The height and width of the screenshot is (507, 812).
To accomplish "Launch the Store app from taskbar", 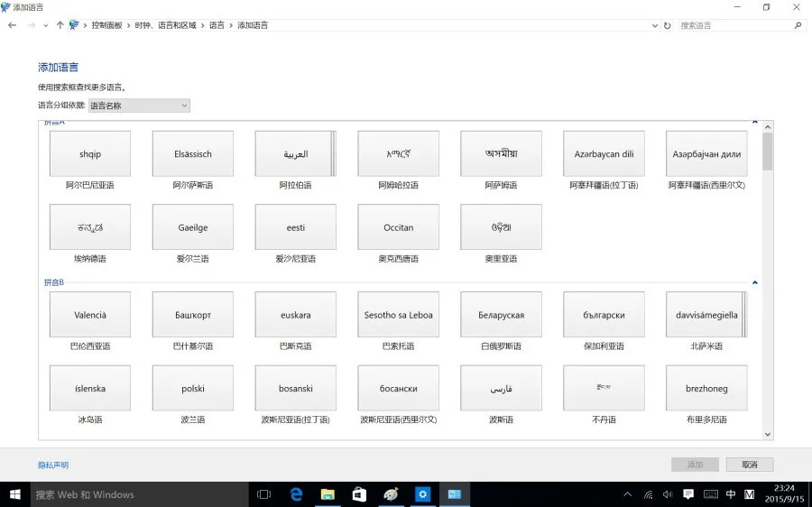I will [x=359, y=494].
